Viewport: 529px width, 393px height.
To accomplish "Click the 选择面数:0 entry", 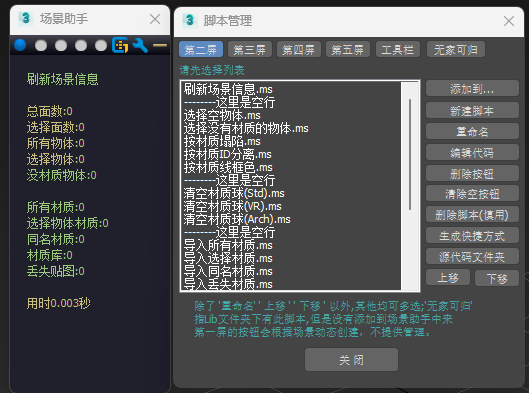I will pos(56,127).
